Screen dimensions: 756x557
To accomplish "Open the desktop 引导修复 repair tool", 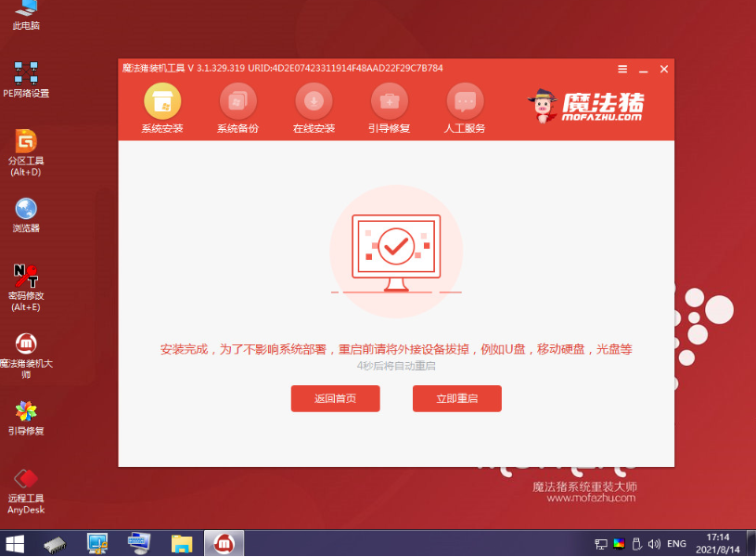I will (x=25, y=418).
